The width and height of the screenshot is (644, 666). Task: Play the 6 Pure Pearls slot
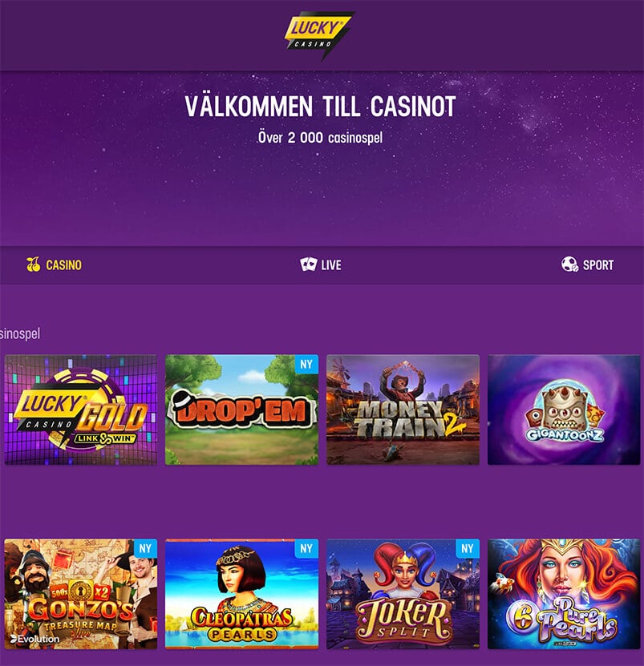point(564,594)
